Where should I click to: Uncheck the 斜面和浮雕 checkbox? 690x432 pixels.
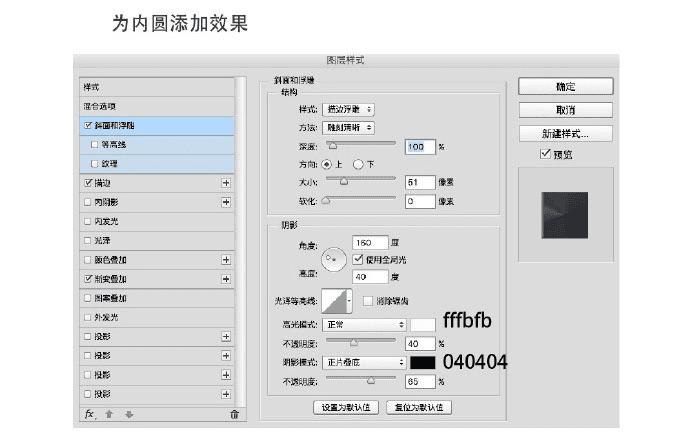(x=88, y=125)
